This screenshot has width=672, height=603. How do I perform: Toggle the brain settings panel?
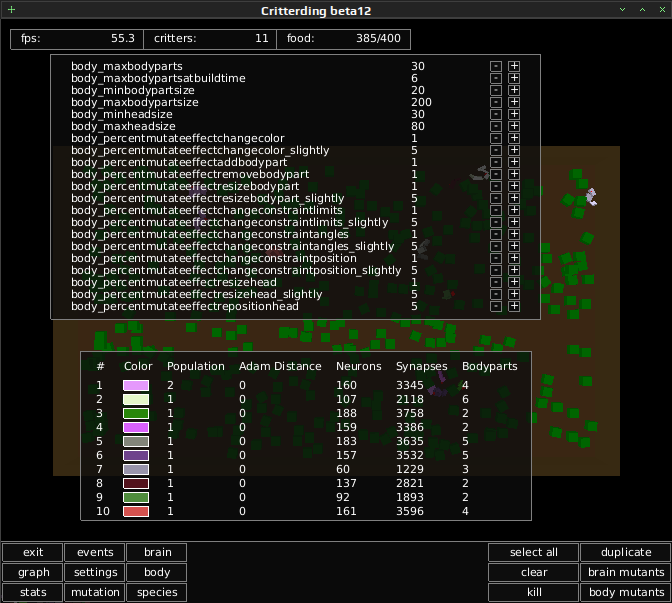[x=157, y=552]
